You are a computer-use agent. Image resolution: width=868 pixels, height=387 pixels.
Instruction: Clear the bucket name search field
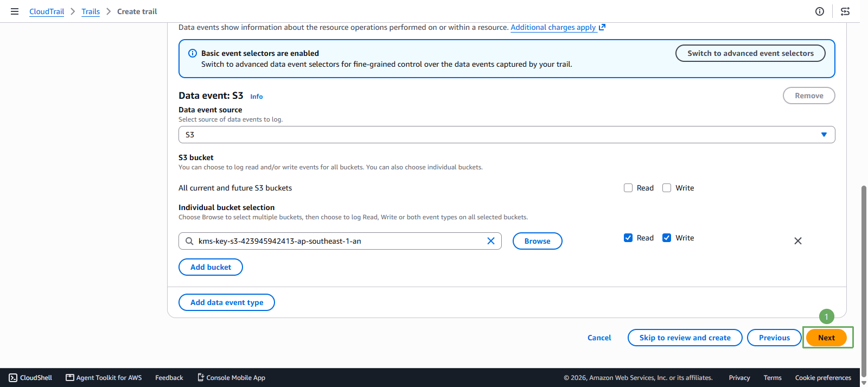tap(491, 241)
